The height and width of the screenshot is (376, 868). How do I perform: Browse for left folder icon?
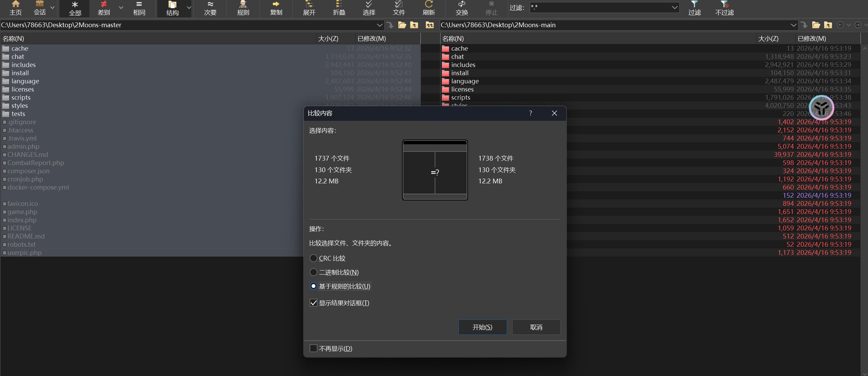(x=402, y=25)
